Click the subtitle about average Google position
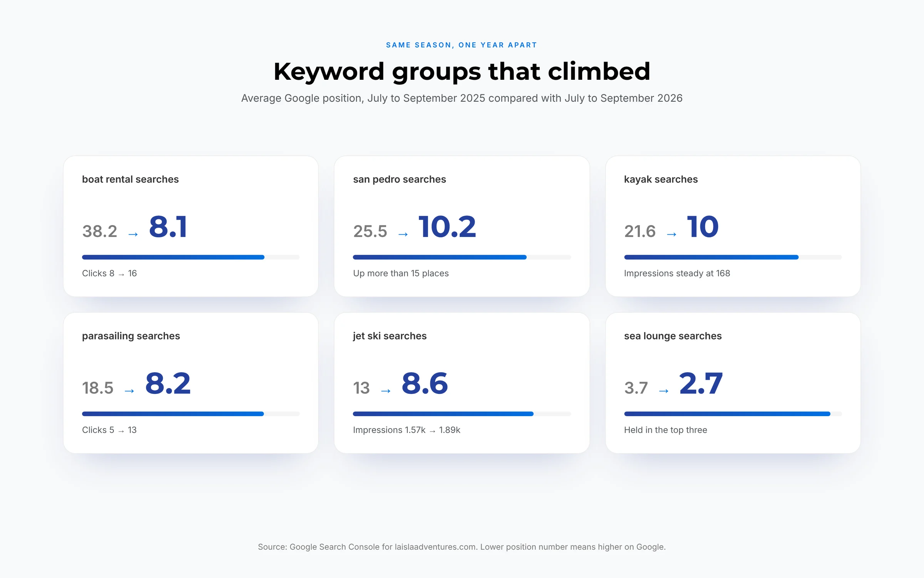 [462, 98]
